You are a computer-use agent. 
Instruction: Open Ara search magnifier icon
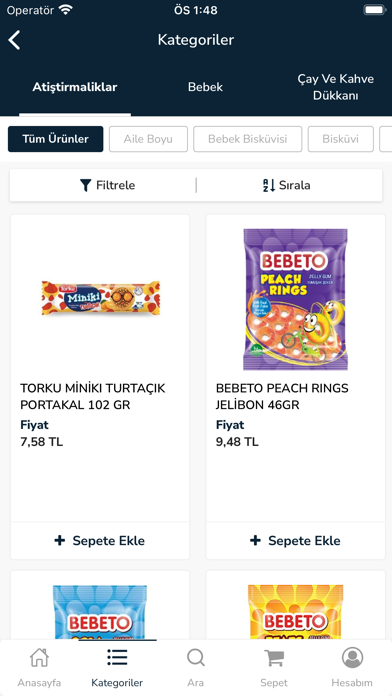[195, 657]
